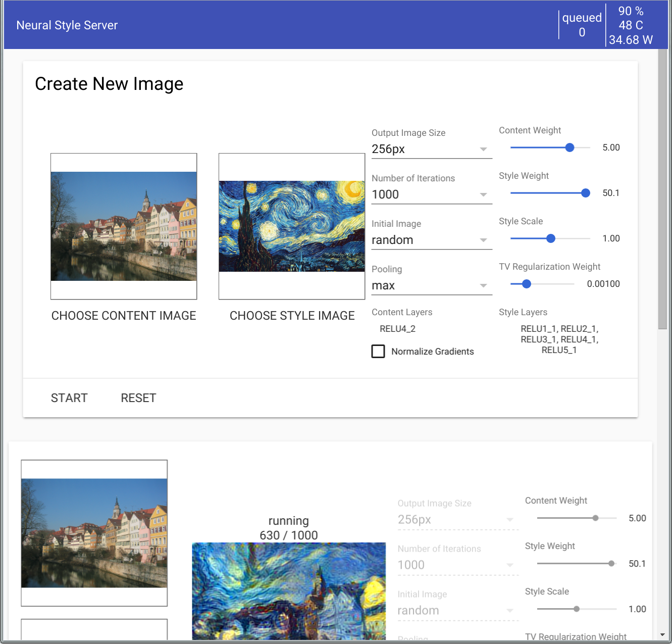Click the disabled random initial image dropdown in the running job

pos(458,611)
